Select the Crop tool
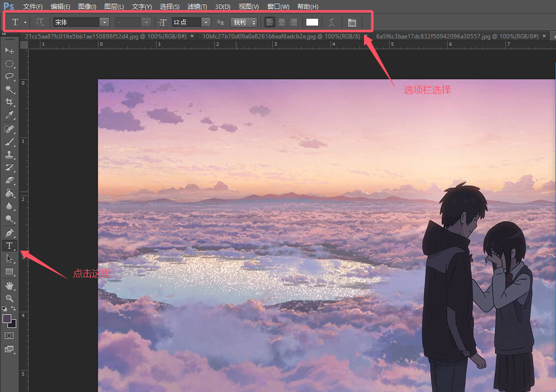The image size is (556, 392). coord(9,102)
